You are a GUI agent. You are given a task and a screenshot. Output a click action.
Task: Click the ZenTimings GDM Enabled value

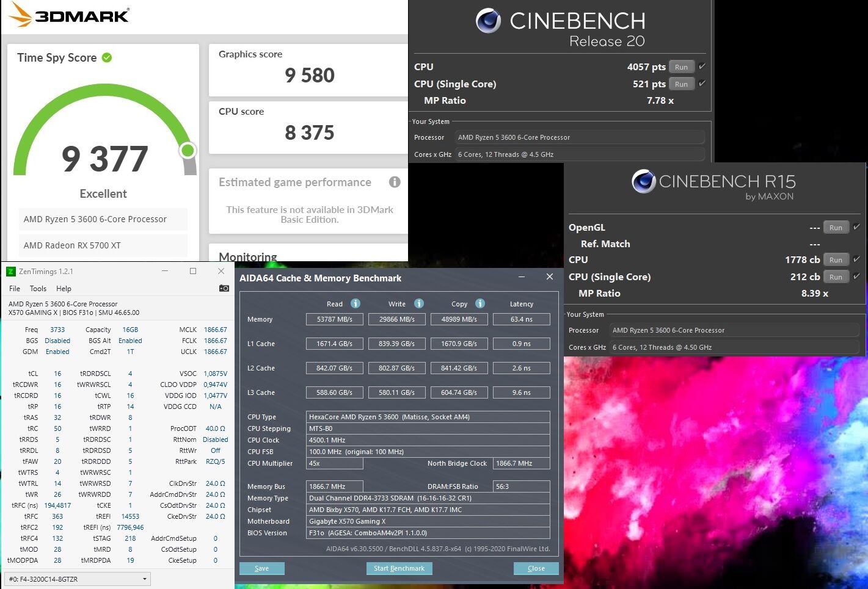[x=57, y=352]
